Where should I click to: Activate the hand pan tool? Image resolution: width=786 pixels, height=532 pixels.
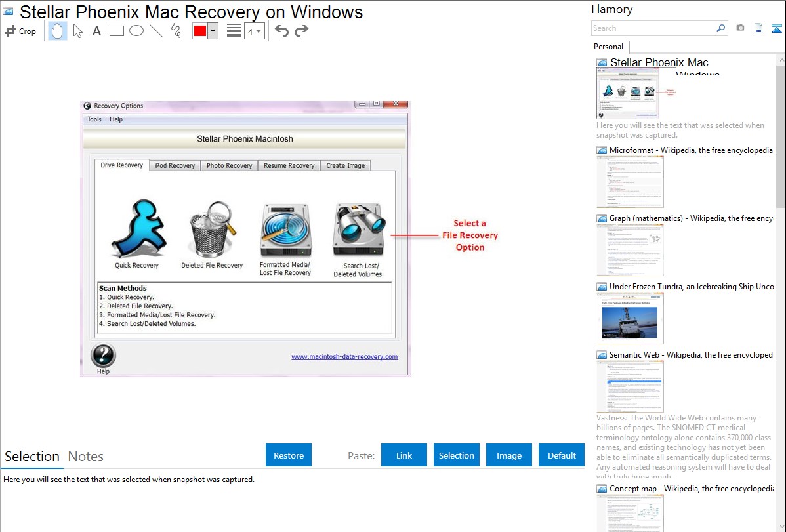(x=57, y=31)
